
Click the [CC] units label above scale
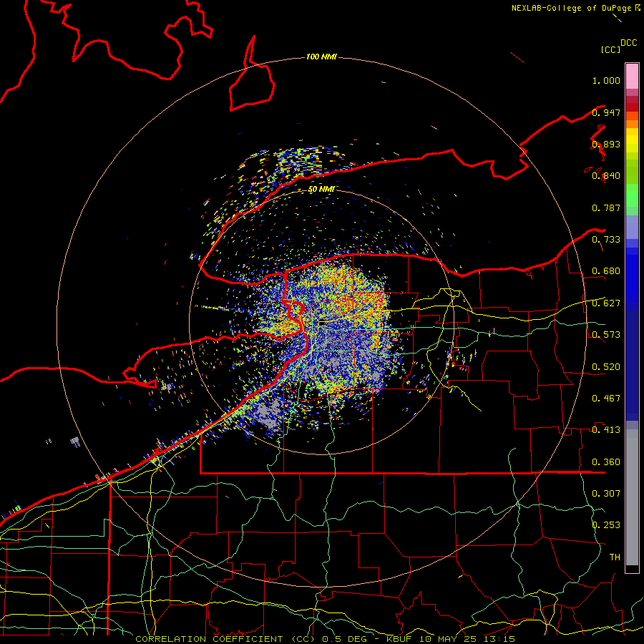coord(610,49)
